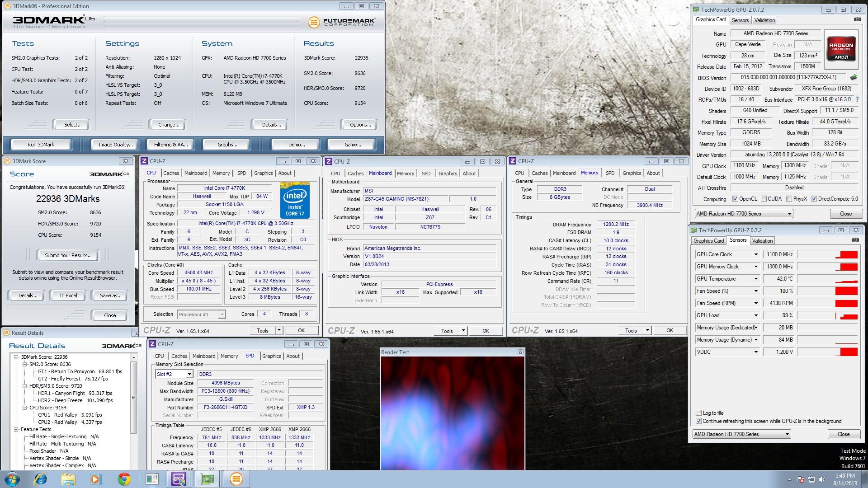
Task: Toggle the CUDA checkbox in GPU-Z
Action: pyautogui.click(x=764, y=199)
